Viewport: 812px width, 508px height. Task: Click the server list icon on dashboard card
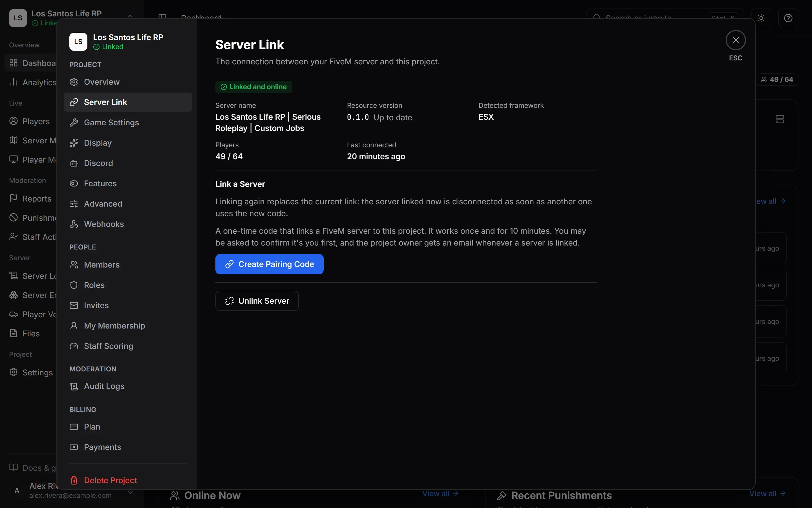pos(780,119)
